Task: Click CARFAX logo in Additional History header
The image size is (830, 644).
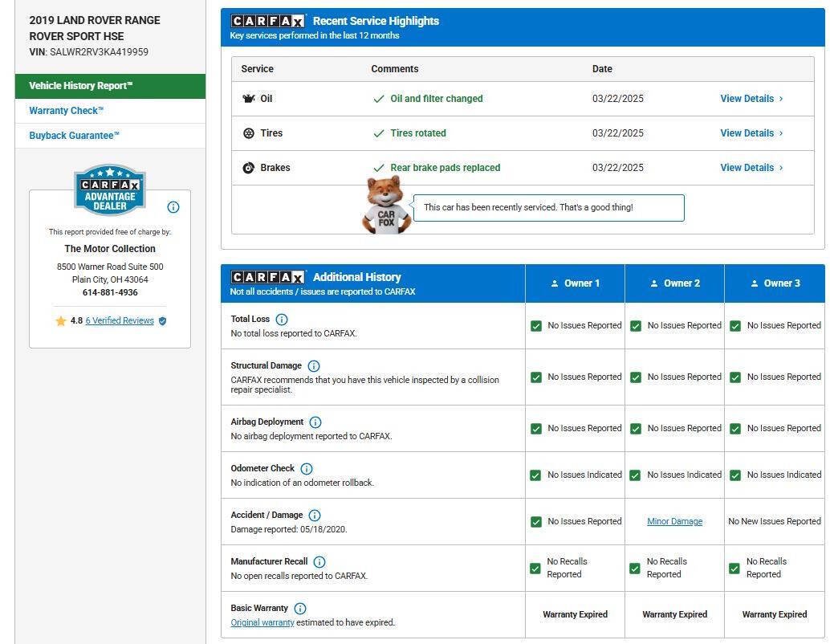Action: (x=268, y=277)
